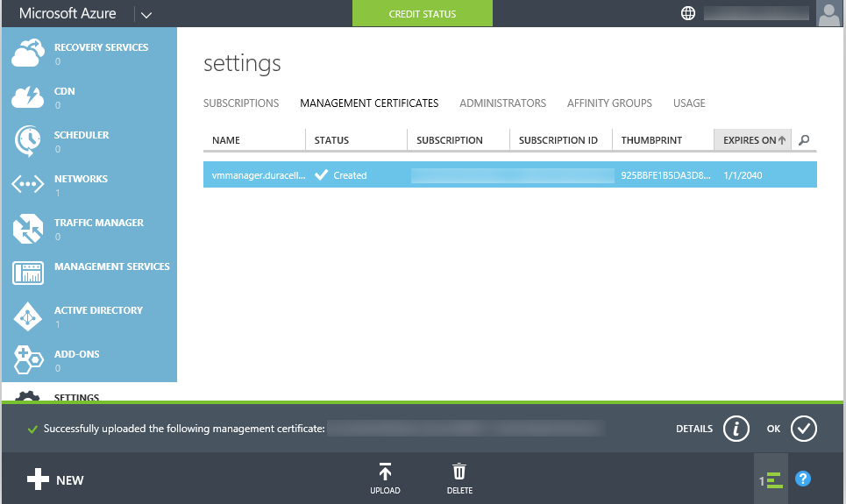Click the Credit Status button
Screen dimensions: 846x504
click(x=422, y=13)
